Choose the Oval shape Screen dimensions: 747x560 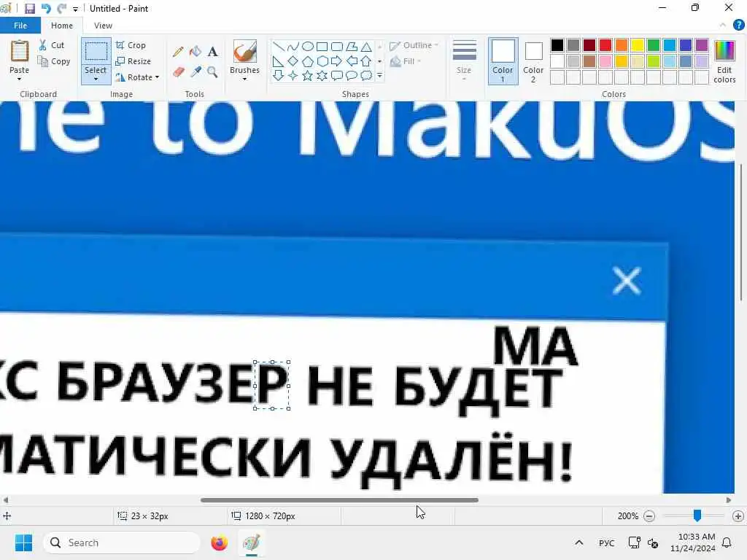point(308,47)
